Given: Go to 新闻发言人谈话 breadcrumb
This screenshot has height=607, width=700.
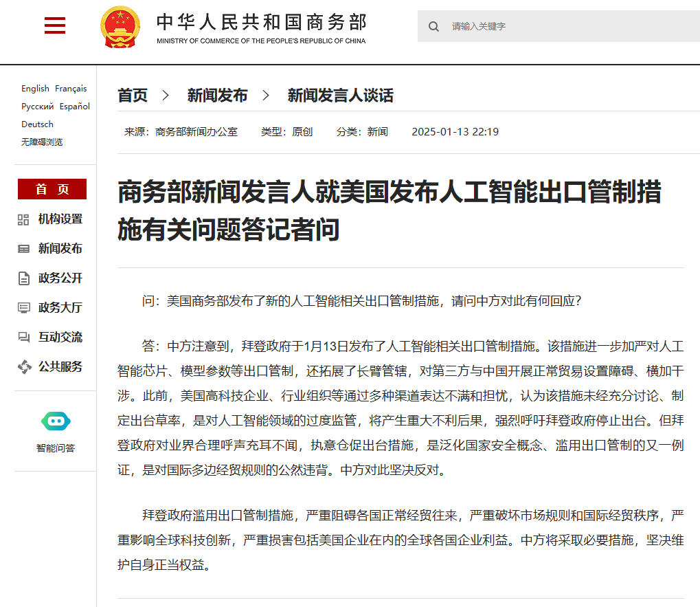Looking at the screenshot, I should [341, 95].
